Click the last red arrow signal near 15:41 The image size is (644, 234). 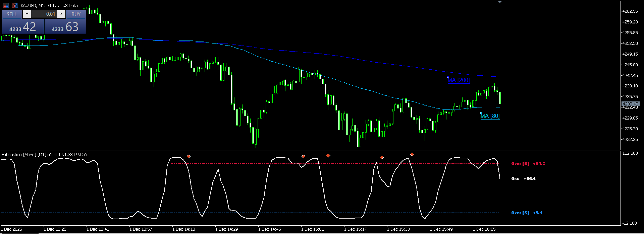click(412, 154)
